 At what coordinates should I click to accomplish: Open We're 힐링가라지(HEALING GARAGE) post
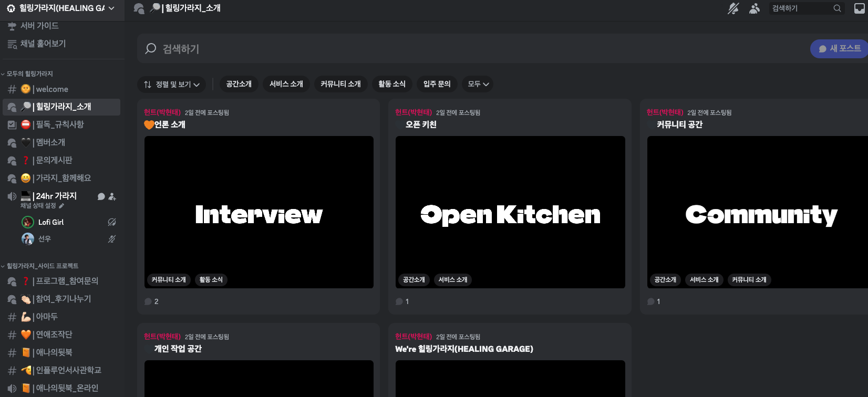[464, 349]
